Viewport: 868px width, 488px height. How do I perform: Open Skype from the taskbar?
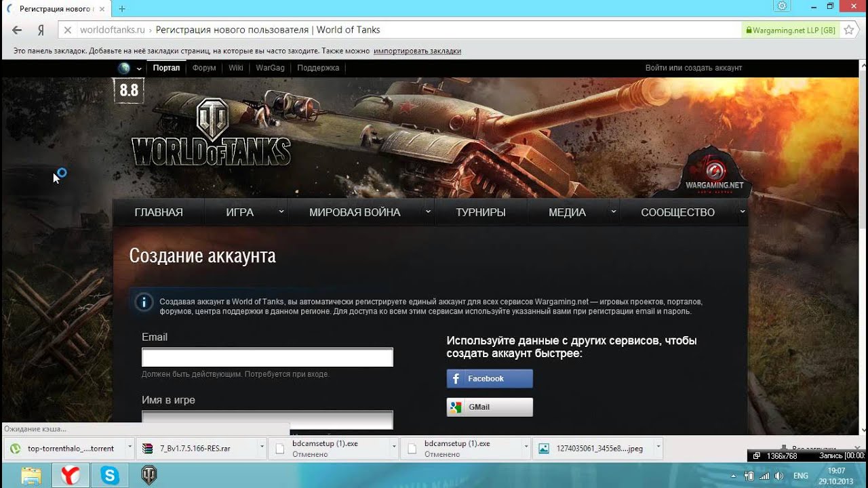[x=110, y=475]
